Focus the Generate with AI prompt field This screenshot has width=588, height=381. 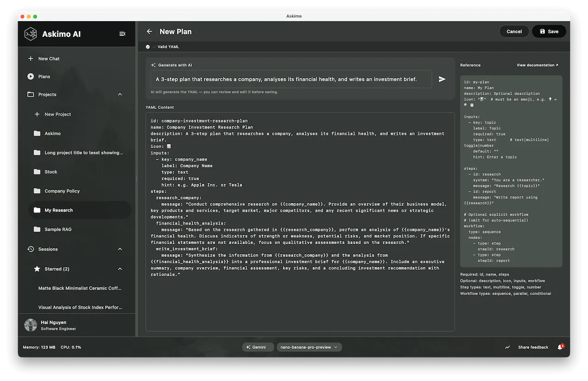[291, 79]
